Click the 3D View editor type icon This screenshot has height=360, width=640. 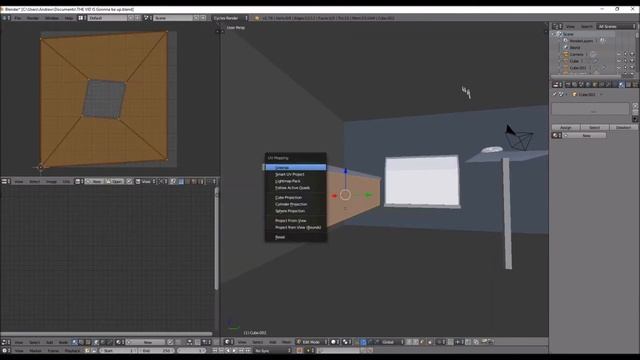(x=229, y=342)
